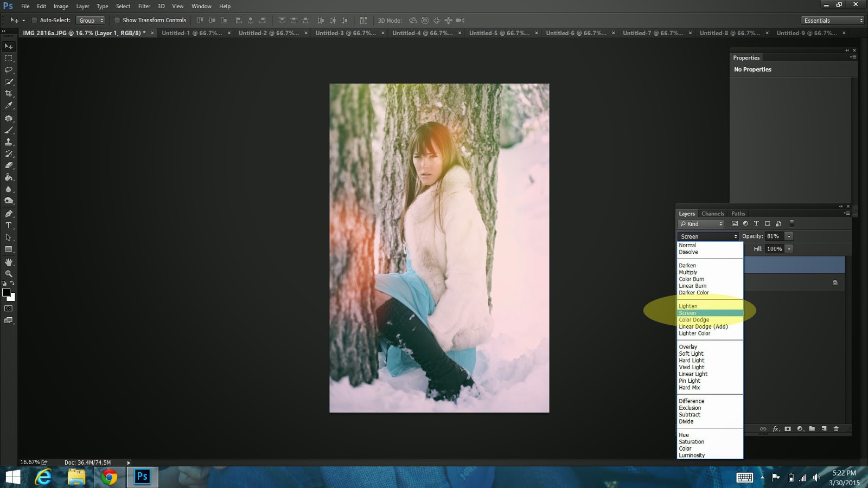Image resolution: width=868 pixels, height=488 pixels.
Task: Select the Horizontal Type tool
Action: click(x=9, y=226)
